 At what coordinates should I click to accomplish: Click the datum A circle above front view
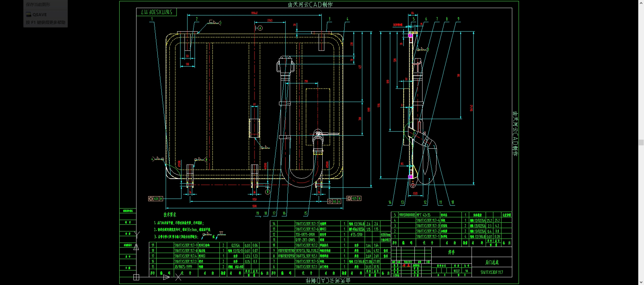click(260, 28)
